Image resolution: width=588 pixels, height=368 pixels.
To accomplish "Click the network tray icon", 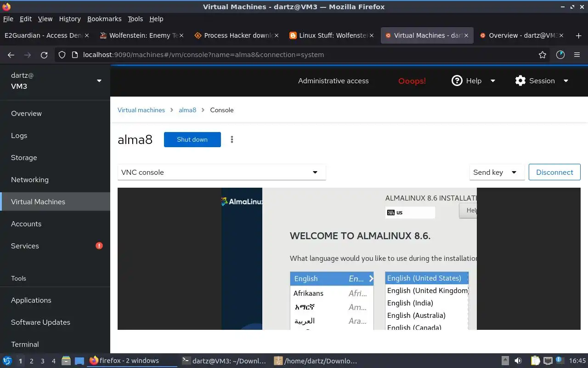I will (x=548, y=361).
